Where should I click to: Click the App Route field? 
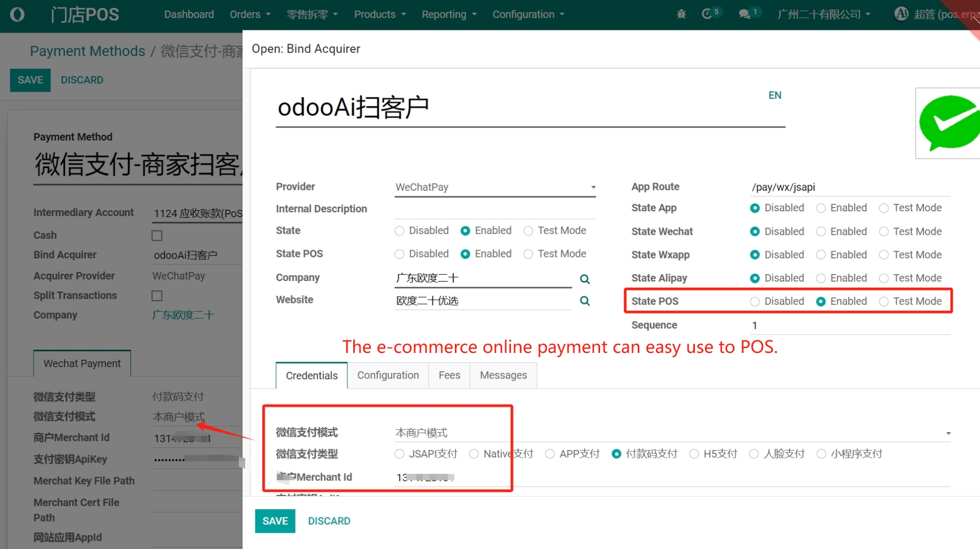click(850, 187)
